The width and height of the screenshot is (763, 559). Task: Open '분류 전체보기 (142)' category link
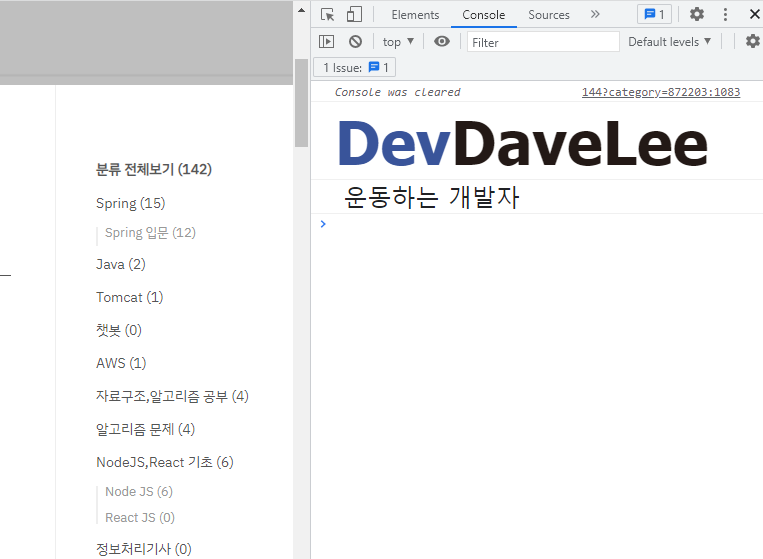(x=154, y=169)
